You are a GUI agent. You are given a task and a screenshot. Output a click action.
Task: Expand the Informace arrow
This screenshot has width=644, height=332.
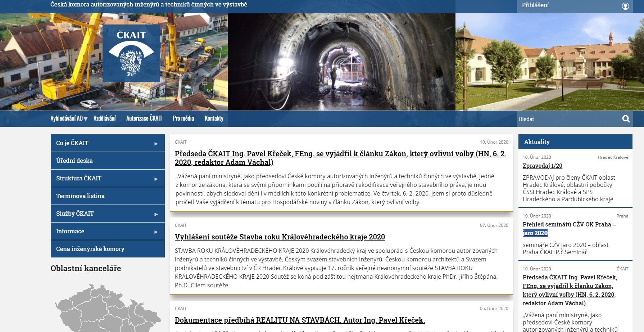point(156,232)
